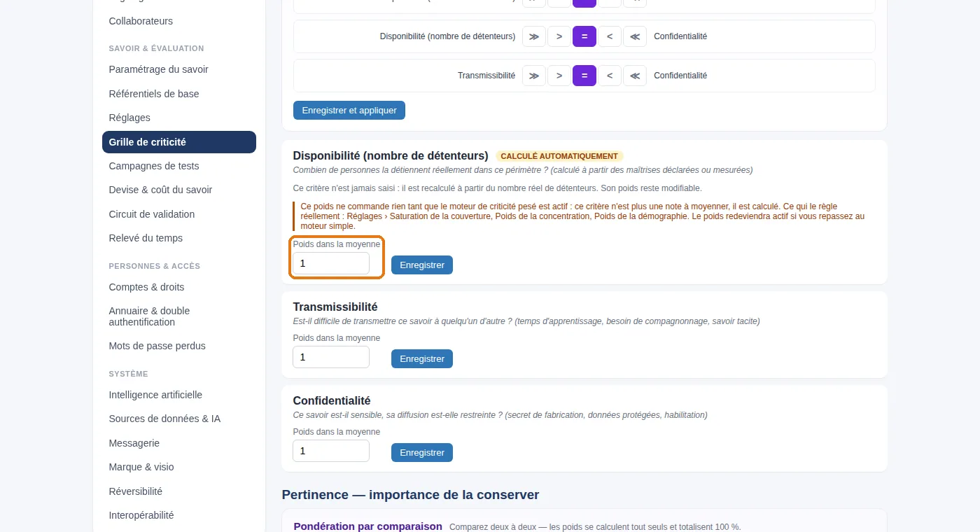Open Mots de passe perdus

179,346
